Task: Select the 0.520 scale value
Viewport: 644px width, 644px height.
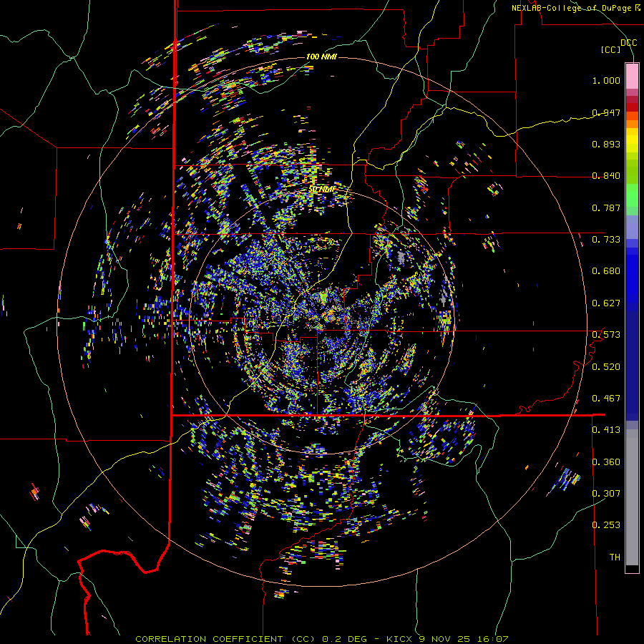Action: click(x=606, y=367)
